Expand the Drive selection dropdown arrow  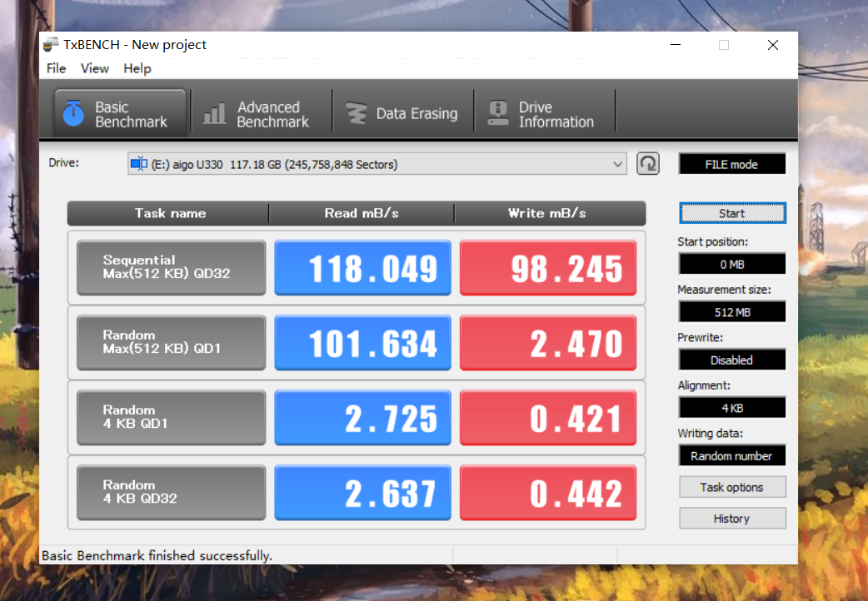(617, 164)
